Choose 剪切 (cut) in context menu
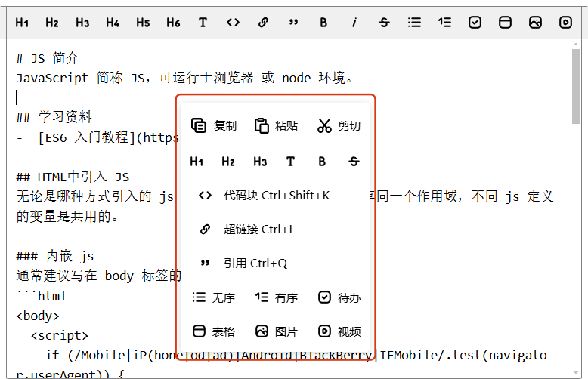588x379 pixels. tap(339, 125)
